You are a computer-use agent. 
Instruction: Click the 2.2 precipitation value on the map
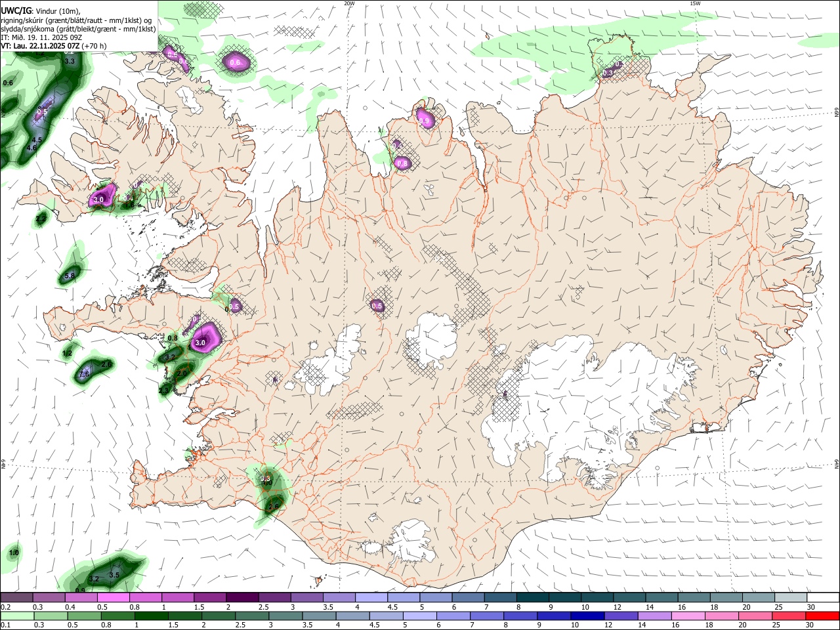pyautogui.click(x=41, y=219)
